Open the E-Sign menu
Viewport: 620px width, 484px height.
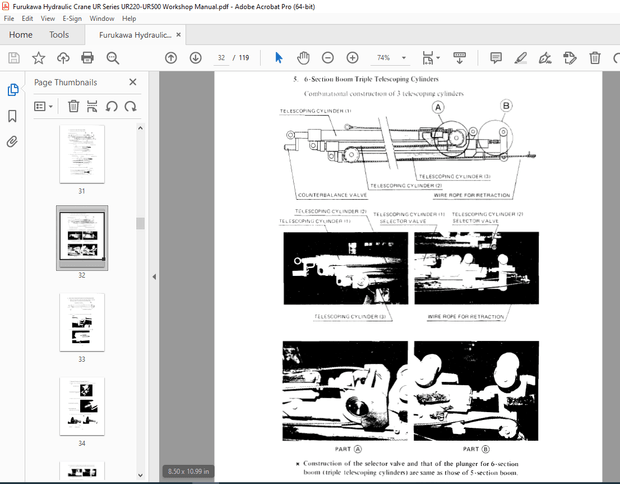pos(72,18)
